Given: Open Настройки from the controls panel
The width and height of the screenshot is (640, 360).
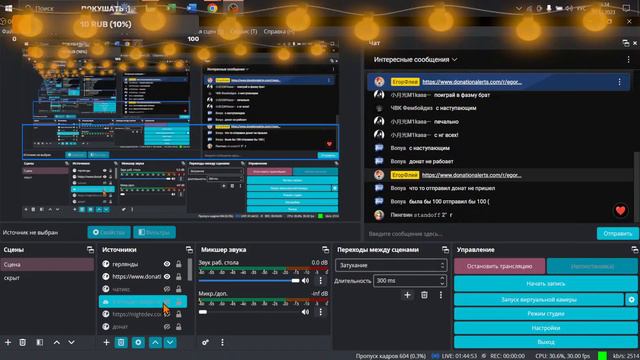Looking at the screenshot, I should 546,328.
